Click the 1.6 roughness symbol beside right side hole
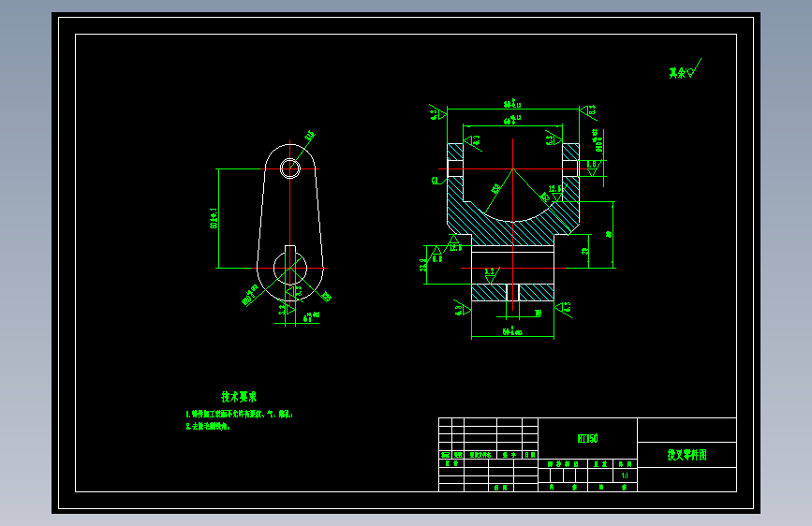The image size is (812, 526). 592,168
